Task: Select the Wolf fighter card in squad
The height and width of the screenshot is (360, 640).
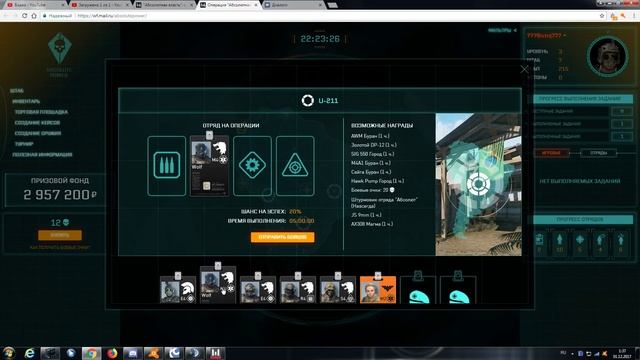Action: [209, 165]
